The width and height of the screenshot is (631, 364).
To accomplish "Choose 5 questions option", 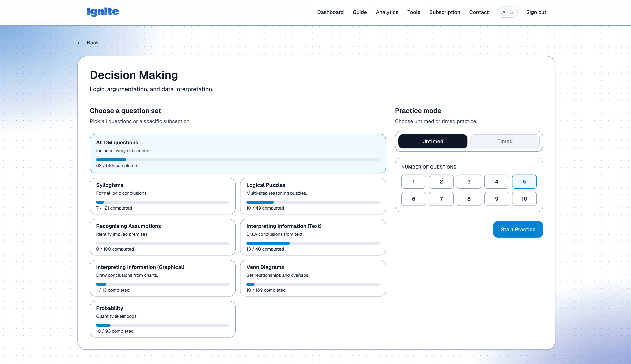I will [524, 182].
